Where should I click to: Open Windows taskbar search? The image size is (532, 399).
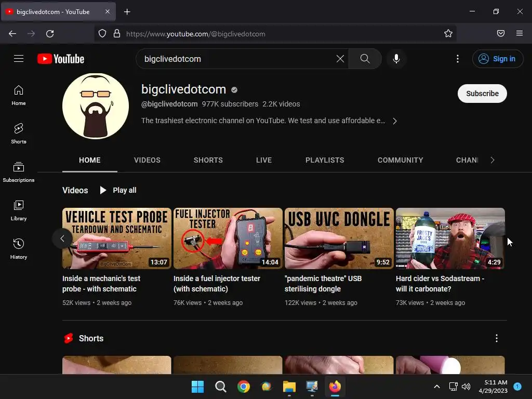220,387
